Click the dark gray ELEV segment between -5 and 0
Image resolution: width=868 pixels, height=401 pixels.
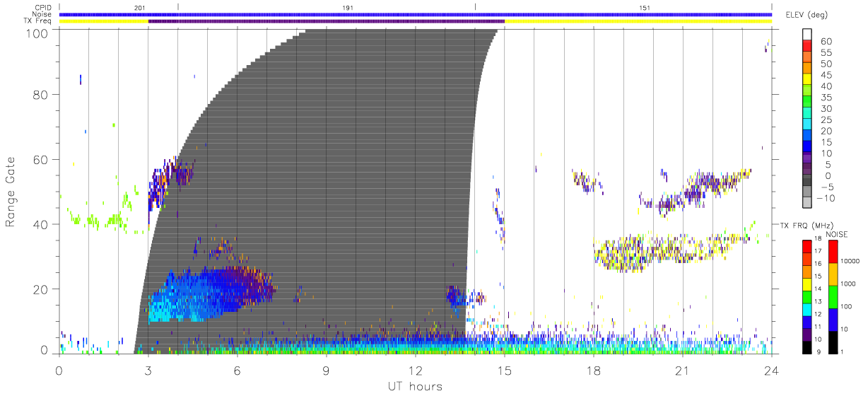coord(807,180)
